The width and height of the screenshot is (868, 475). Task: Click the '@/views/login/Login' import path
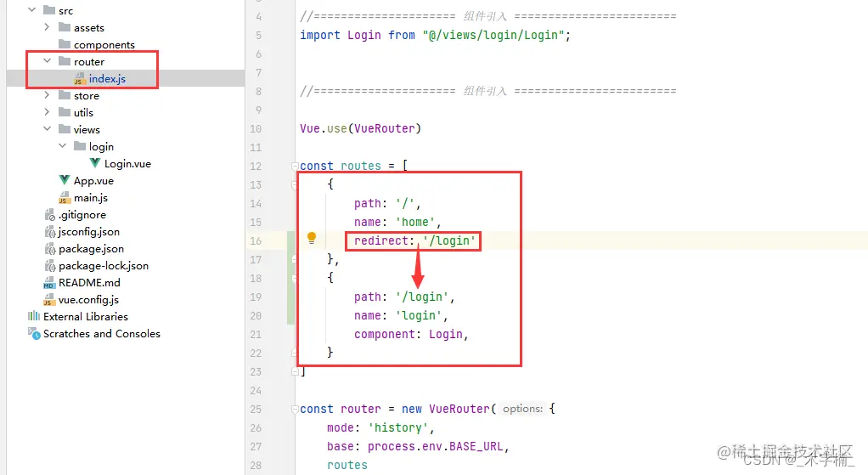[493, 35]
